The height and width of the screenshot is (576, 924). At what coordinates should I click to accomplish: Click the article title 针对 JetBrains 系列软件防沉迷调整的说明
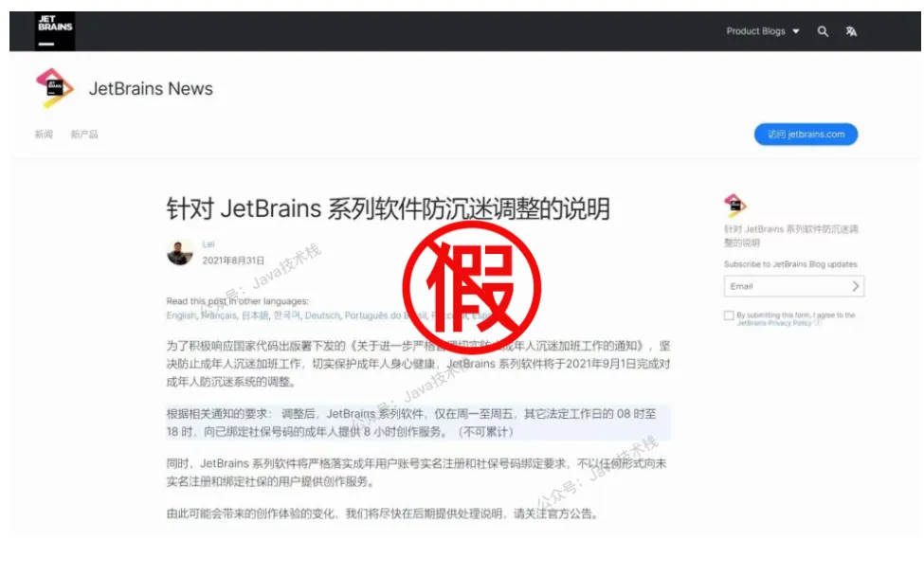(x=389, y=208)
